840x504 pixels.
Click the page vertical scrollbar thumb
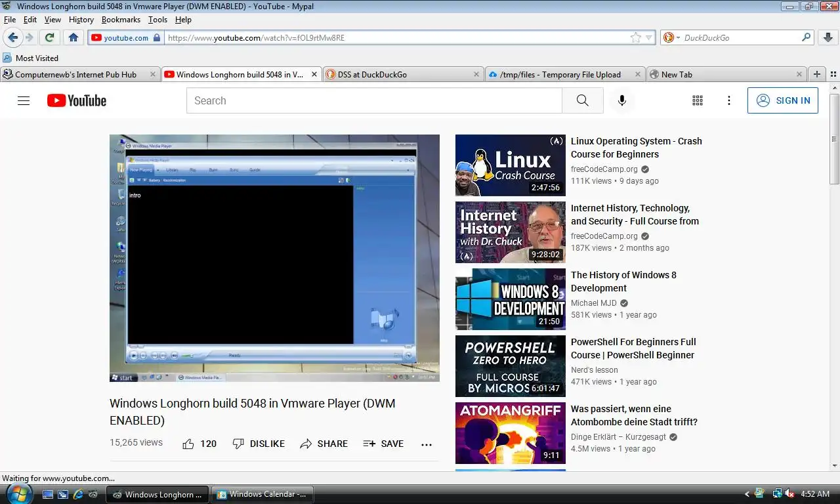point(834,139)
